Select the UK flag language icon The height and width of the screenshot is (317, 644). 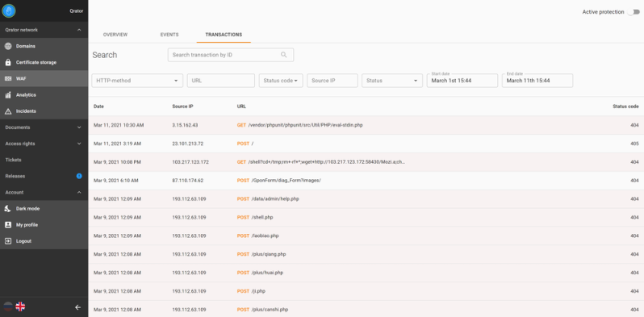coord(20,307)
